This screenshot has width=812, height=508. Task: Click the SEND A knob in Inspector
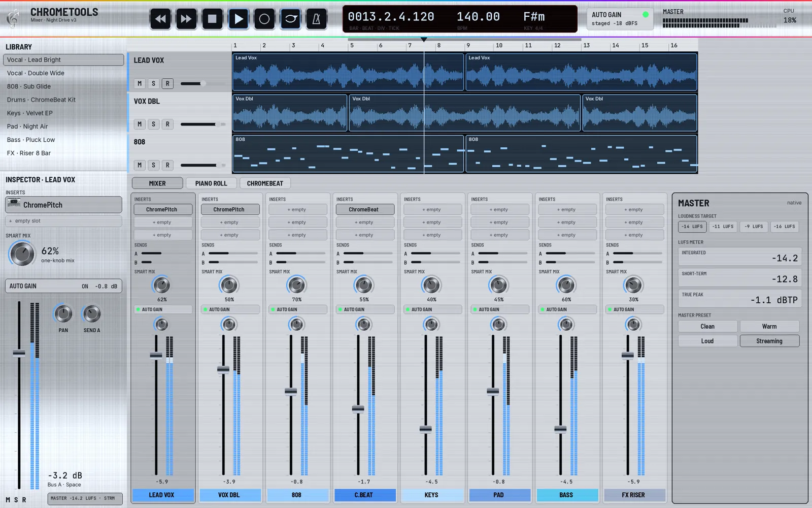[x=92, y=314]
